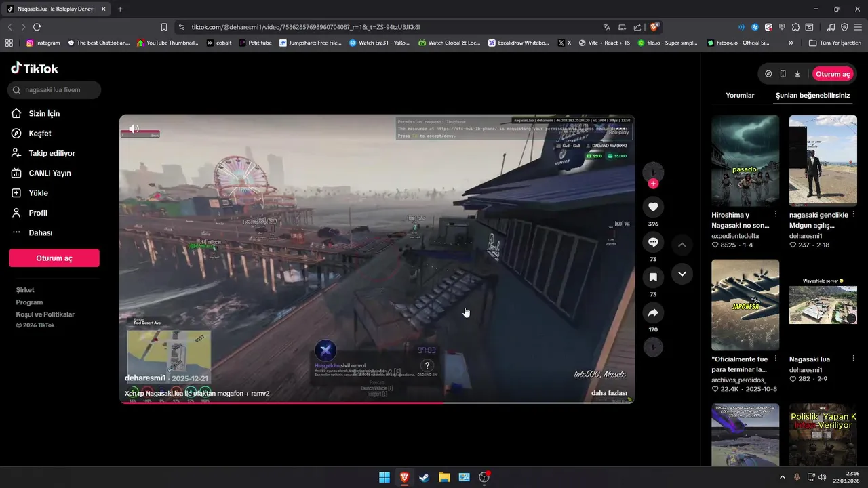Open the browser share icon
The width and height of the screenshot is (868, 488).
pos(637,27)
